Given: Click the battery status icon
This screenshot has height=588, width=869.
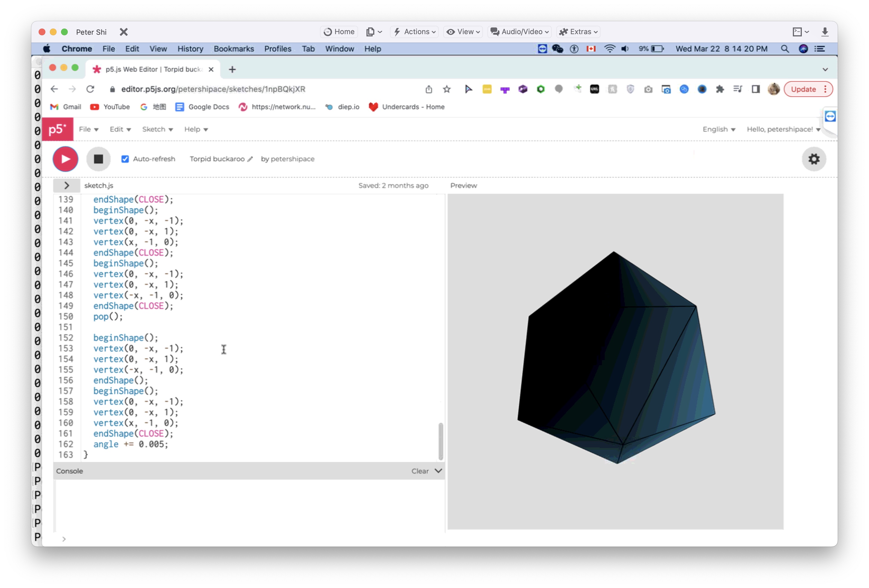Looking at the screenshot, I should [x=657, y=49].
